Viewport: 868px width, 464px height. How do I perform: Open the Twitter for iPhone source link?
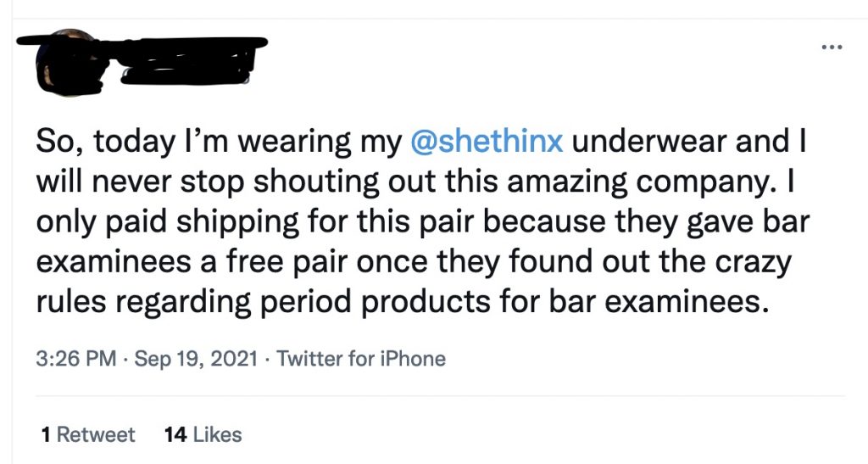point(361,359)
